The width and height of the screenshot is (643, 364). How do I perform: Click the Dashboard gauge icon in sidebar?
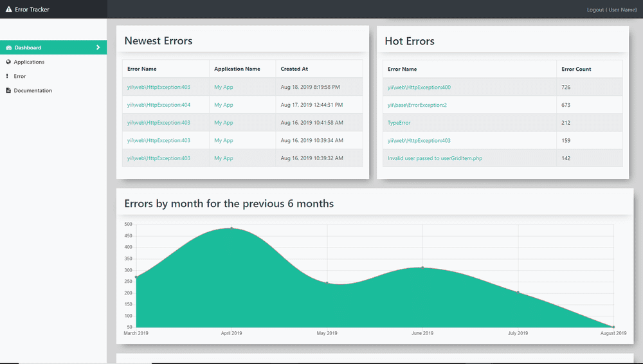click(8, 48)
